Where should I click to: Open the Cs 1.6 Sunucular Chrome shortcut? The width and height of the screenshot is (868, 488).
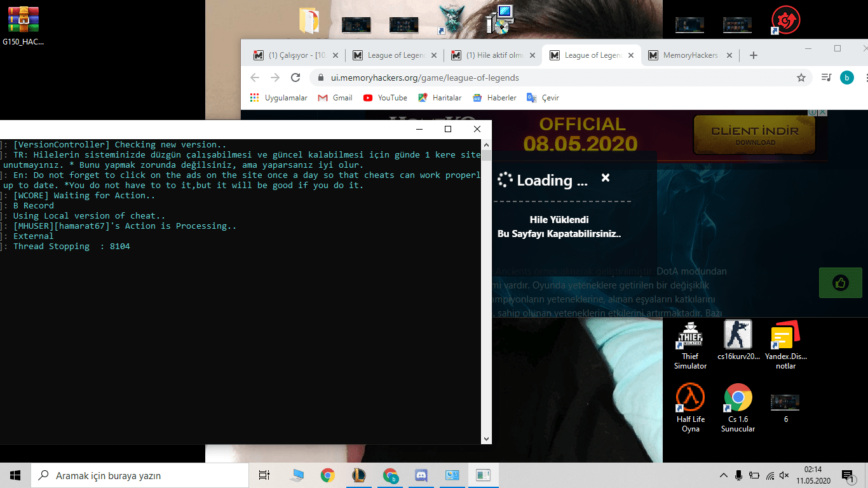click(738, 408)
